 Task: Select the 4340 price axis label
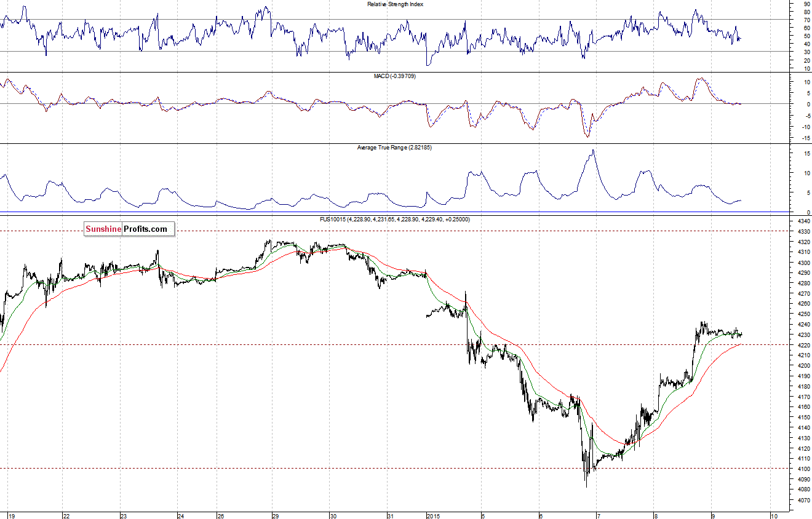click(x=803, y=221)
